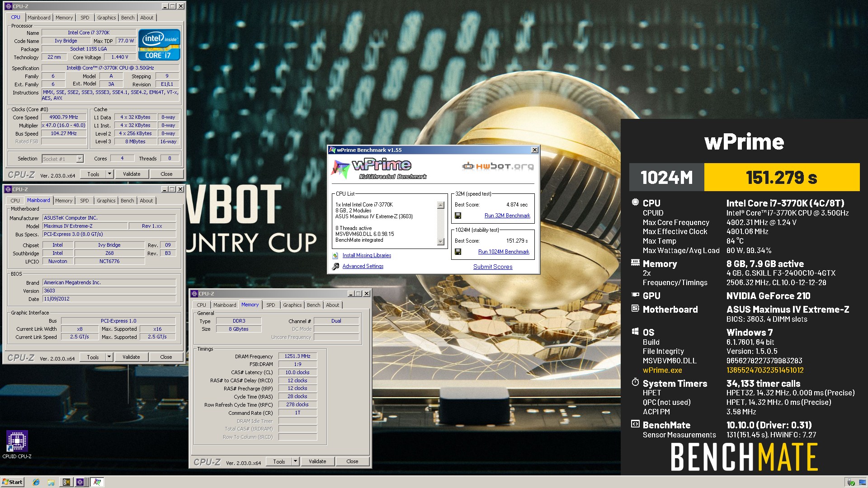Open Mainboard tab in top CPU-Z window
The width and height of the screenshot is (868, 488).
point(39,18)
